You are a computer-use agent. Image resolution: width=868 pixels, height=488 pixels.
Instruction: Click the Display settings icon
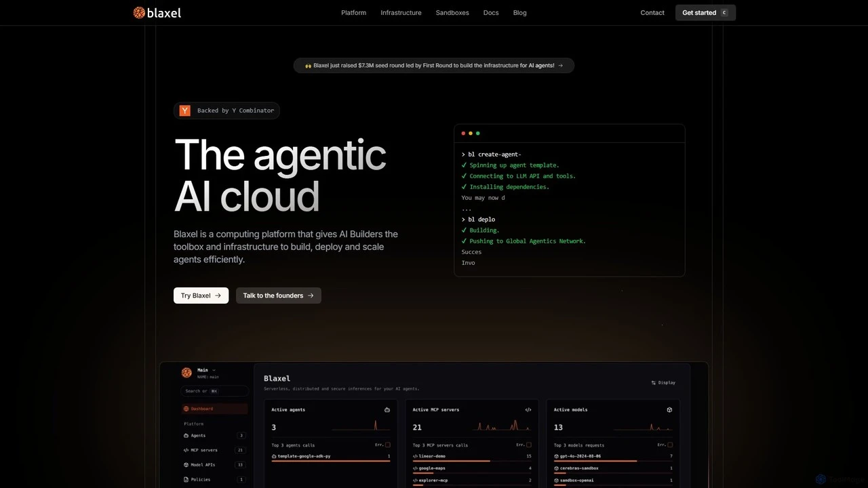654,383
